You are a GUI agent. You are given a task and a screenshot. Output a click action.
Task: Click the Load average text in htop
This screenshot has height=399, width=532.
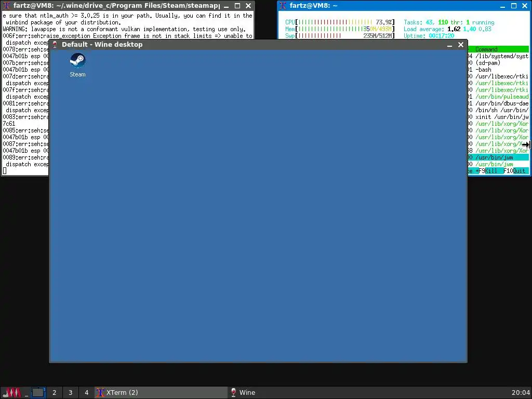pos(447,29)
